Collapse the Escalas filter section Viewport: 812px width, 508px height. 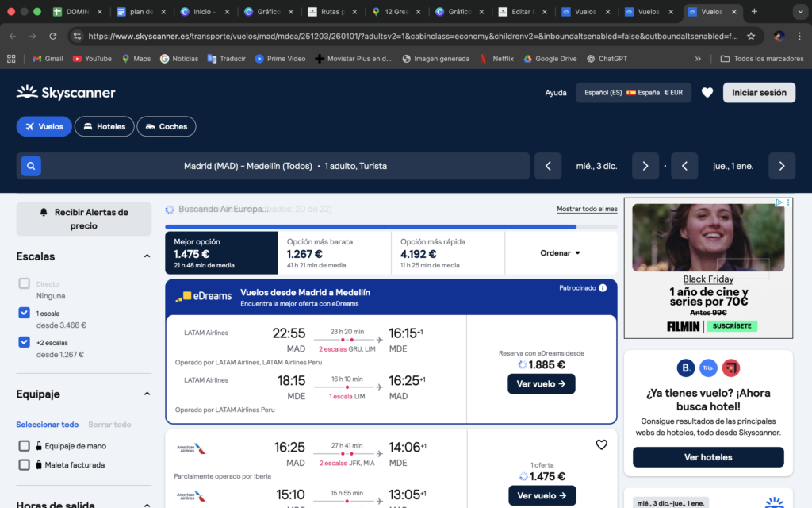[x=147, y=256]
